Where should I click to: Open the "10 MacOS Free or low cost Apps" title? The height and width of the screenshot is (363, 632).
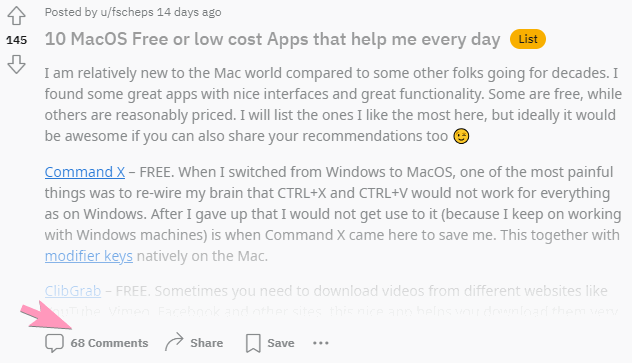[272, 39]
